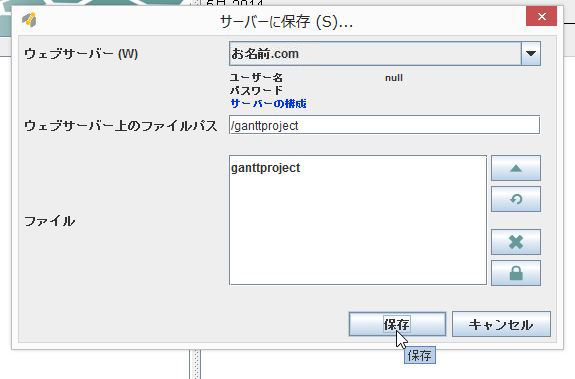Click the パスワード label
575x379 pixels.
[x=256, y=91]
